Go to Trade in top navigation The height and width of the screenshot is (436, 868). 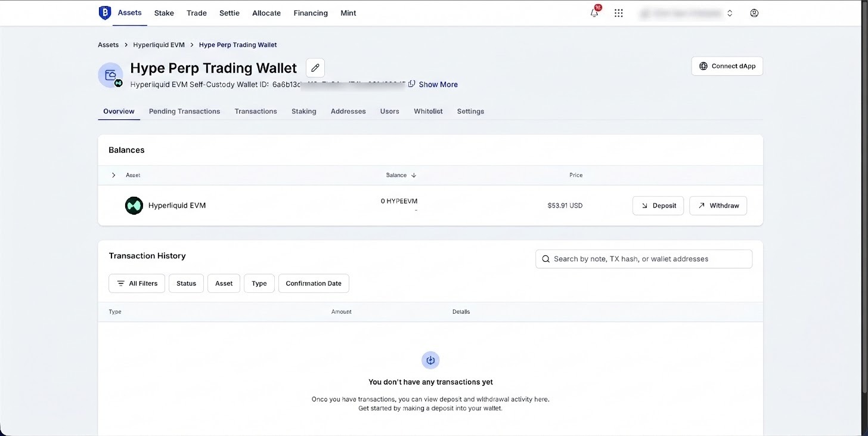coord(197,13)
